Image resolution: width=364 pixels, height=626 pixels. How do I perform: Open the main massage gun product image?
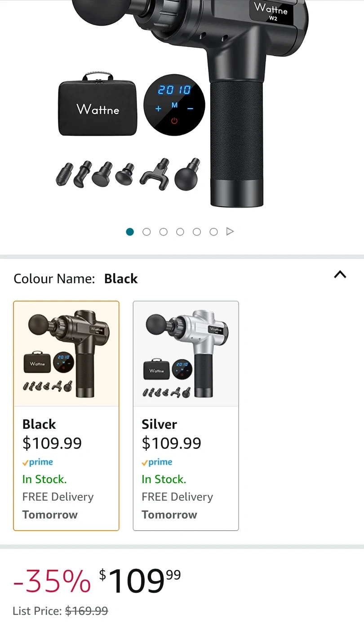click(x=182, y=103)
